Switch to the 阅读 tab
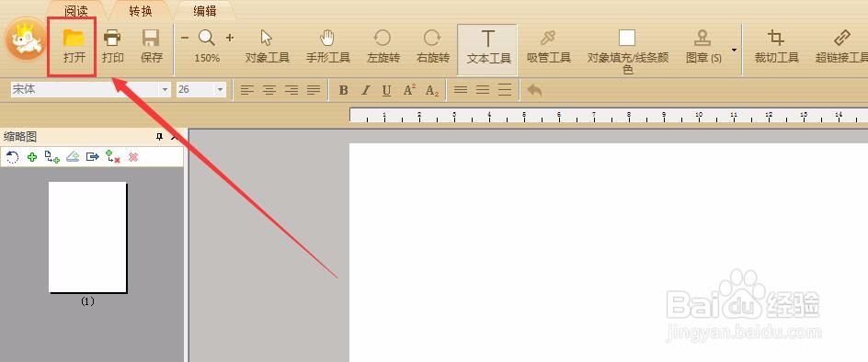The height and width of the screenshot is (362, 868). [x=76, y=10]
